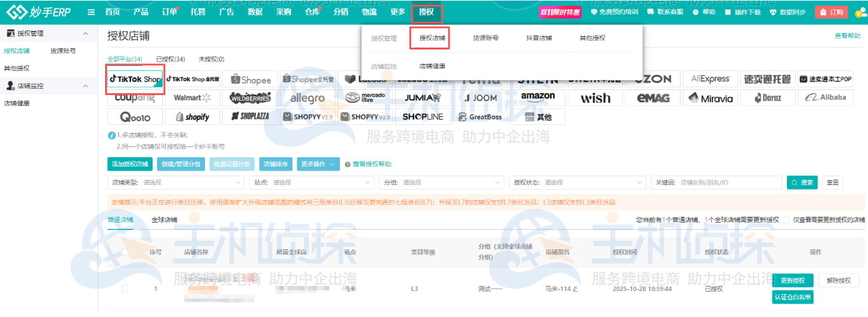
Task: Choose the Qoo10 platform logo
Action: pyautogui.click(x=135, y=117)
